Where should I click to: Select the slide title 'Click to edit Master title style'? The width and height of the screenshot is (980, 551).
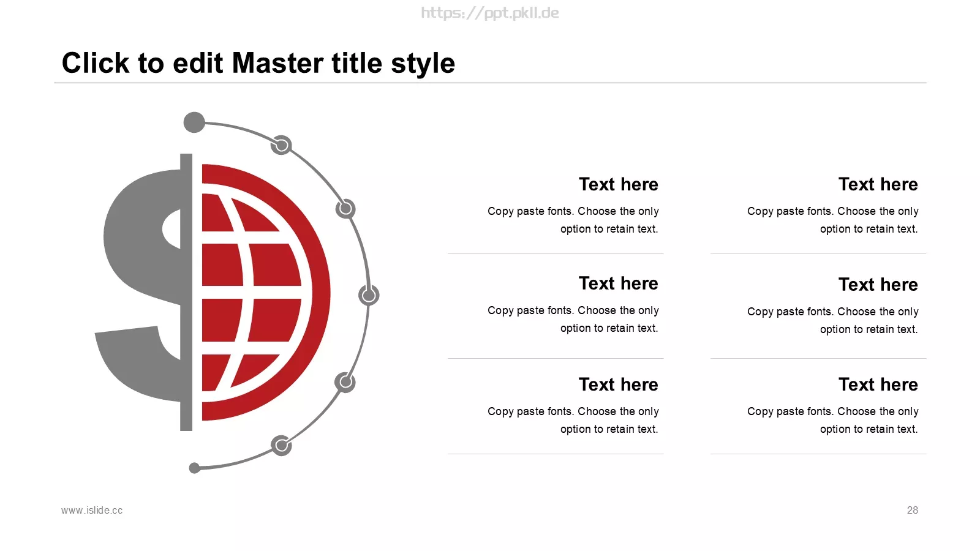click(258, 63)
